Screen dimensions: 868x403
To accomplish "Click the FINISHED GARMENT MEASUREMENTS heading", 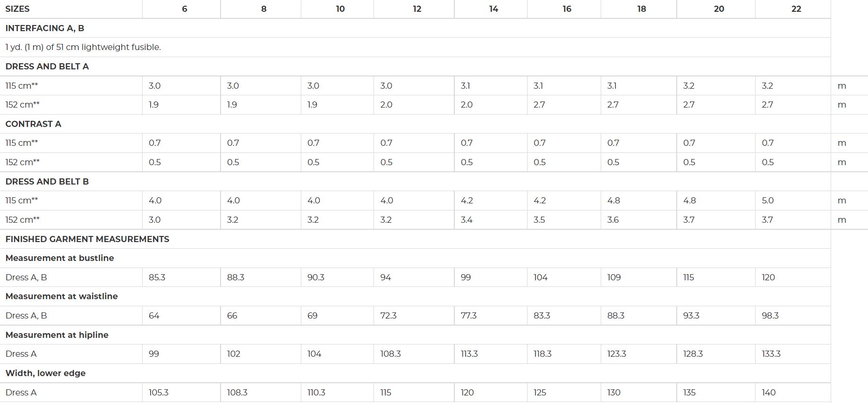I will coord(87,239).
